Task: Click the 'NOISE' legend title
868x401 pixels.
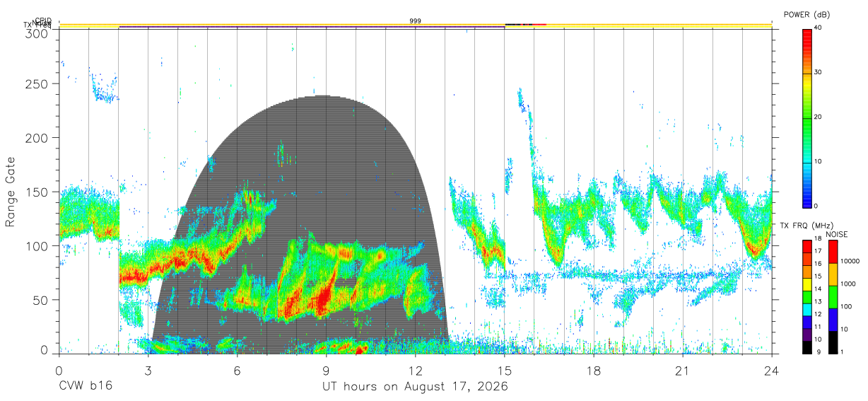Action: (836, 234)
